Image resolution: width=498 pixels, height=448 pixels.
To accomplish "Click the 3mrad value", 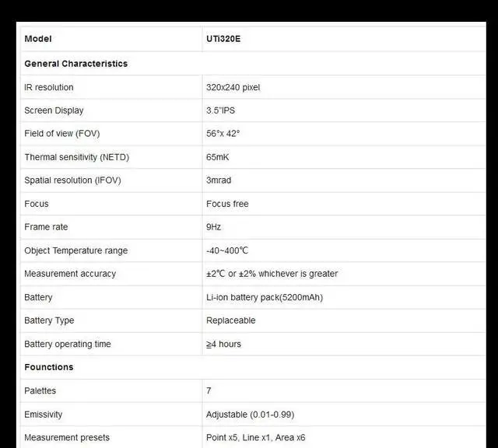I will point(219,180).
